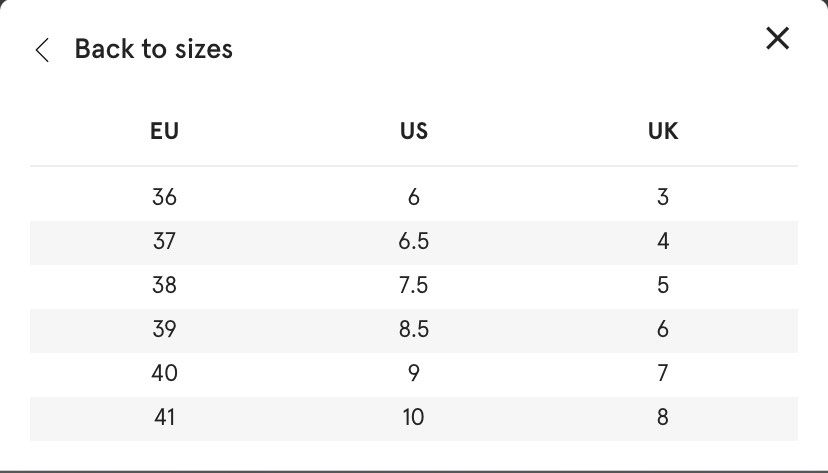Click EU size 40 cell
This screenshot has width=828, height=473.
pyautogui.click(x=164, y=373)
